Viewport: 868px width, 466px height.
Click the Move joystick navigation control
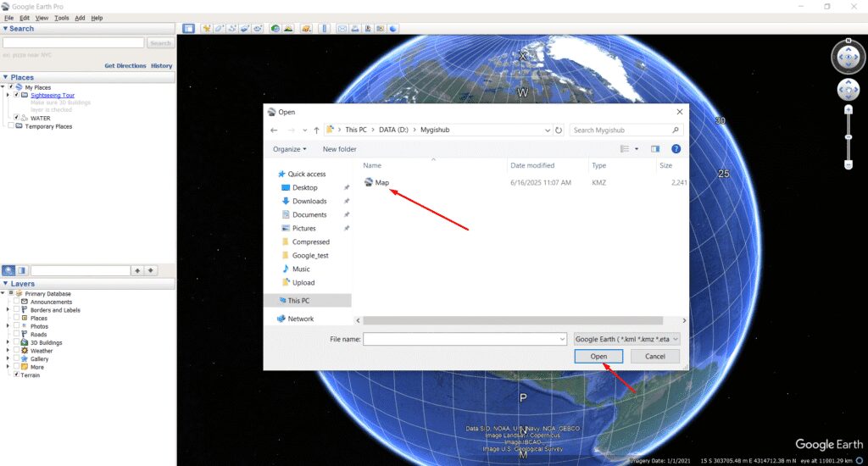(848, 90)
